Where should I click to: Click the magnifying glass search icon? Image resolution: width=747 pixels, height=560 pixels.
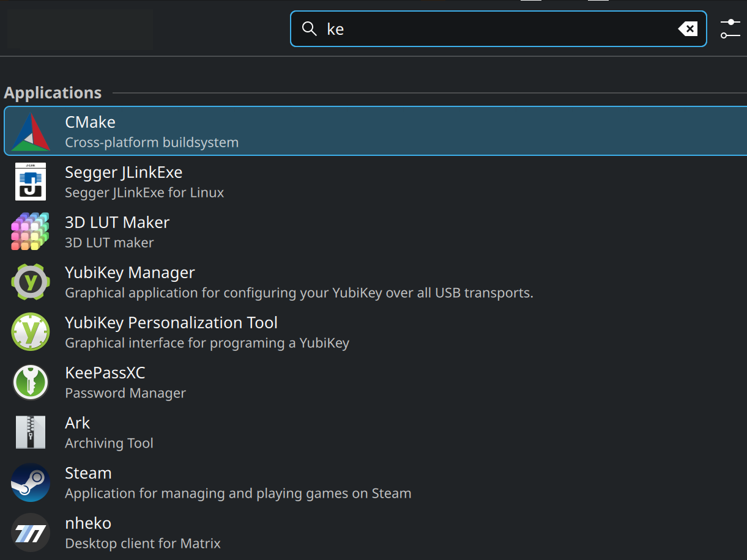310,29
